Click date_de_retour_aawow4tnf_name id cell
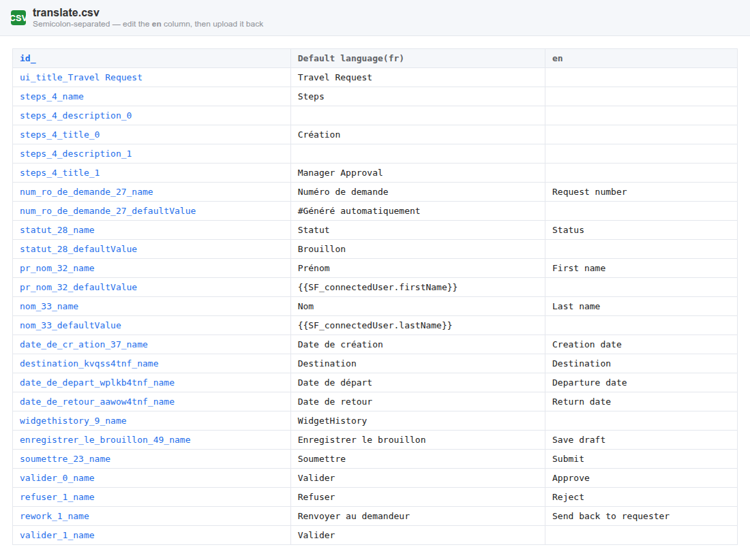Screen dimensions: 750x560 click(x=151, y=402)
